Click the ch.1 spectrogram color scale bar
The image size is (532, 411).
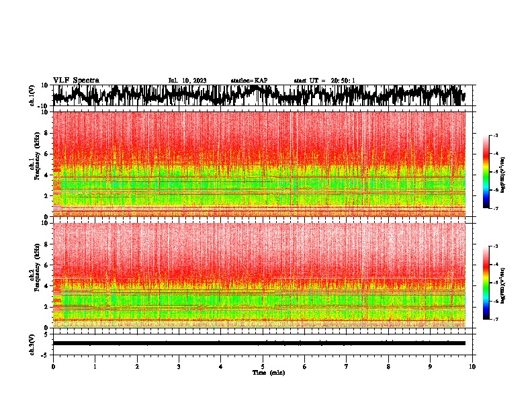(x=486, y=172)
